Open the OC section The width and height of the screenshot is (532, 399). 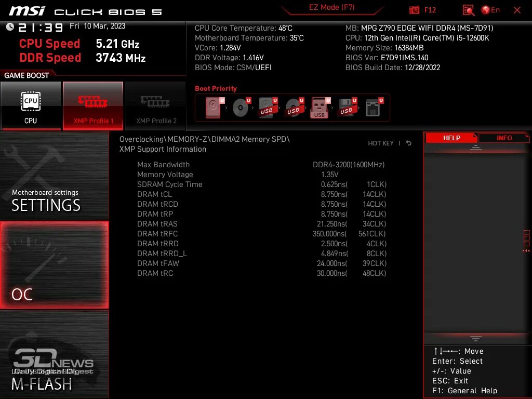click(54, 265)
